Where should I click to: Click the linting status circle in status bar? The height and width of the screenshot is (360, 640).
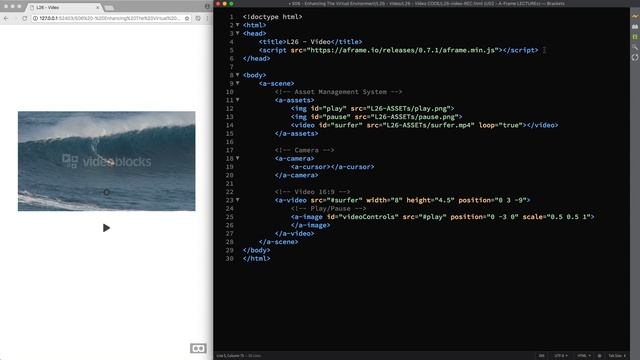(599, 356)
